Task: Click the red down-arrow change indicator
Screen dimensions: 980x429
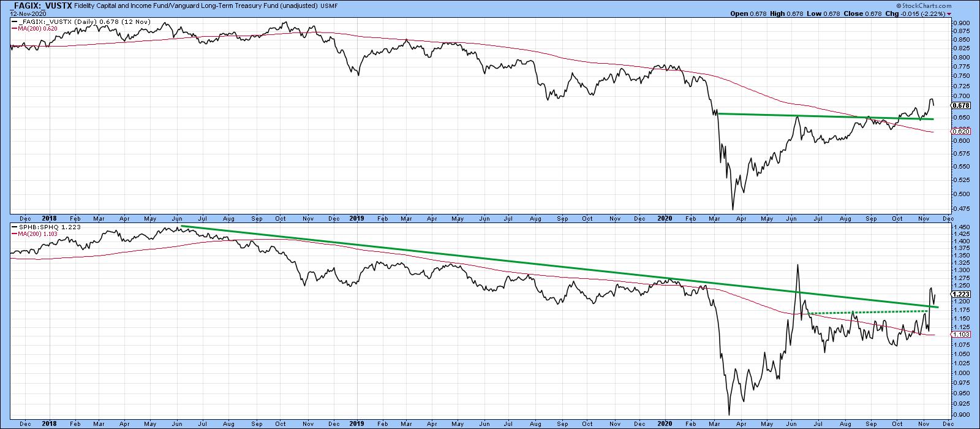Action: [x=949, y=13]
